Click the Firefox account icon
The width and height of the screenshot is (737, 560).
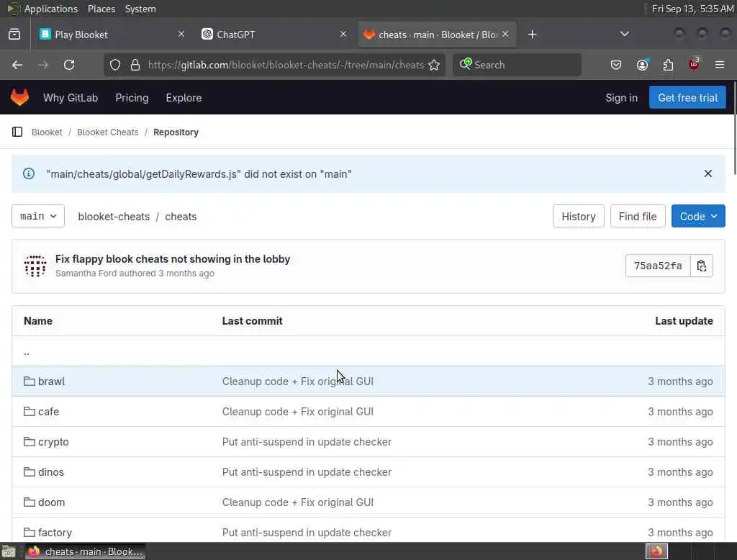pyautogui.click(x=643, y=65)
